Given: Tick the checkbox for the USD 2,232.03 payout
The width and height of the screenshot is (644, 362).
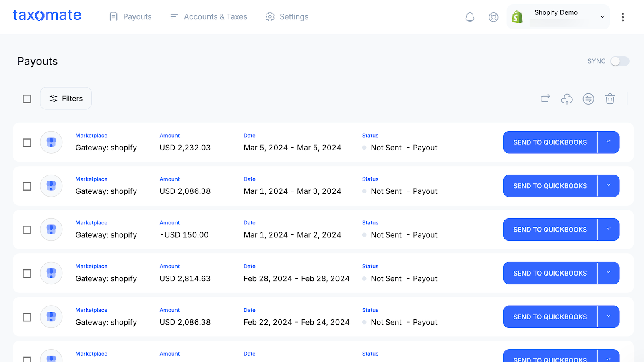Looking at the screenshot, I should pos(27,142).
